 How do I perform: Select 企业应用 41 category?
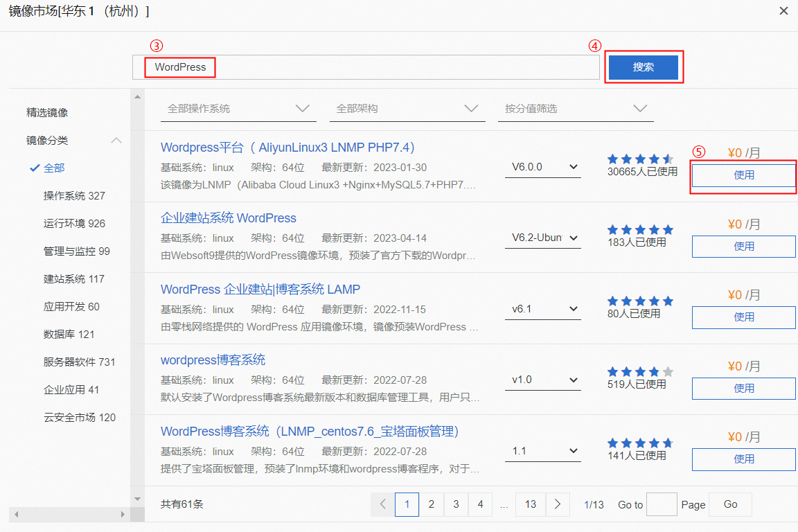[x=71, y=389]
